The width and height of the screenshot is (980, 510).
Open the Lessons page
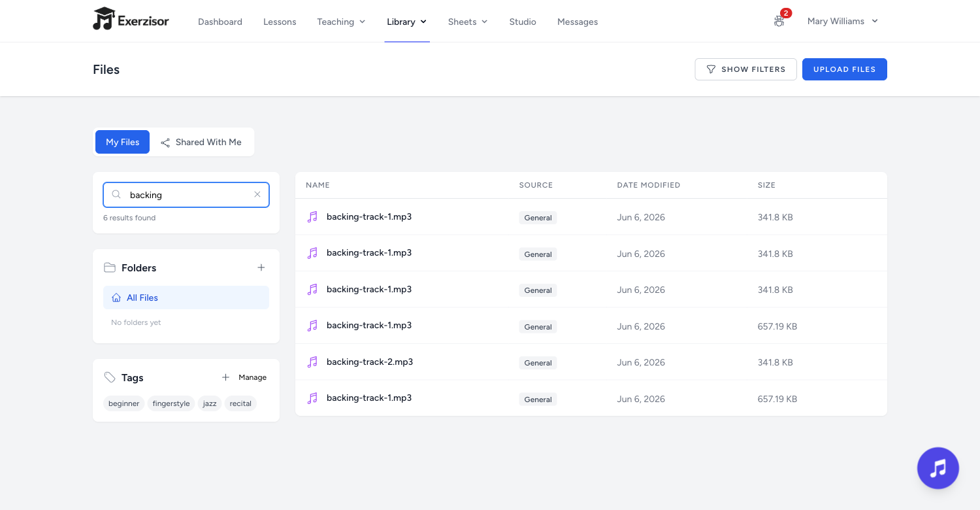(280, 22)
